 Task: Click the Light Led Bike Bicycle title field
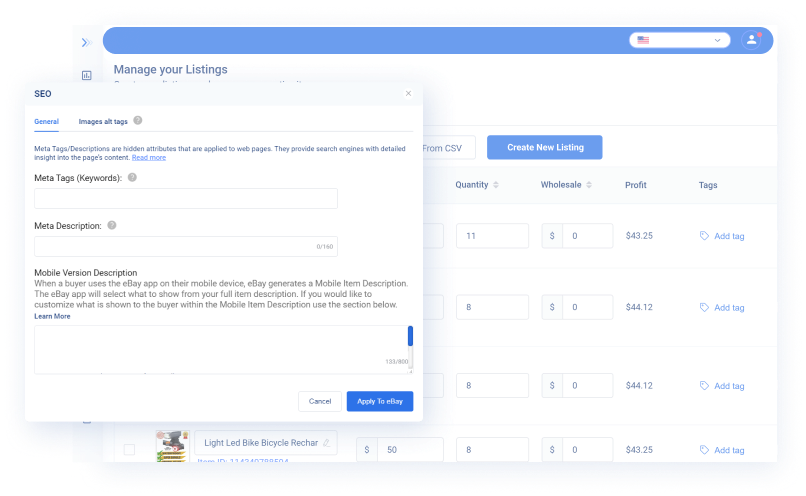[266, 443]
